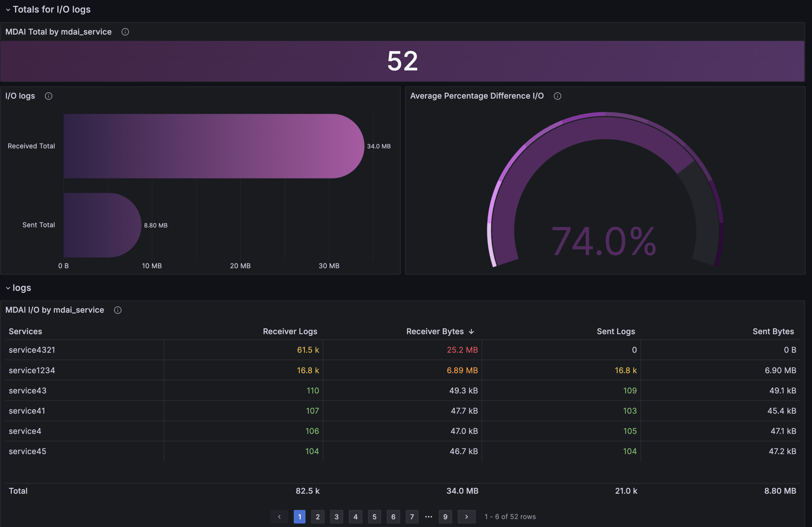This screenshot has height=527, width=812.
Task: Click the 74.0% gauge value
Action: [x=603, y=241]
